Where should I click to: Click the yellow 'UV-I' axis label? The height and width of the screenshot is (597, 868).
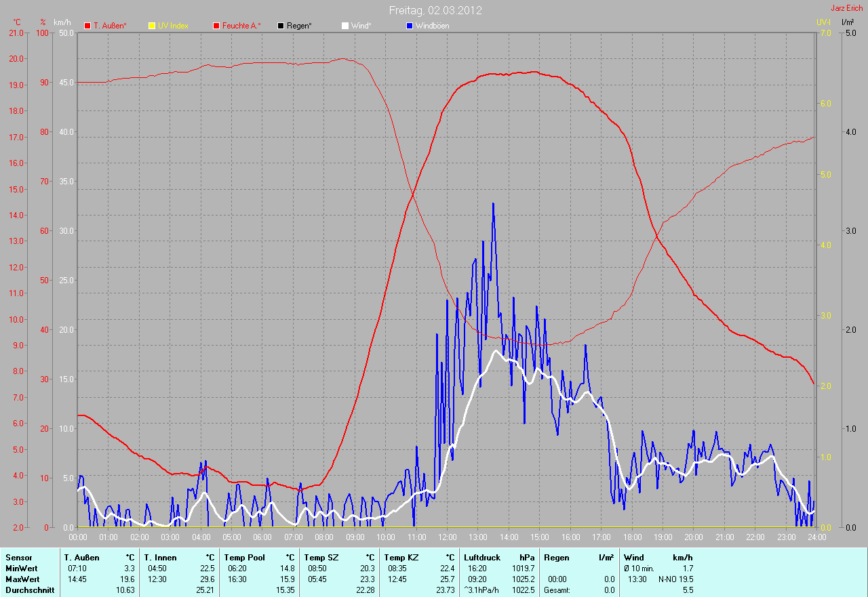tap(823, 22)
